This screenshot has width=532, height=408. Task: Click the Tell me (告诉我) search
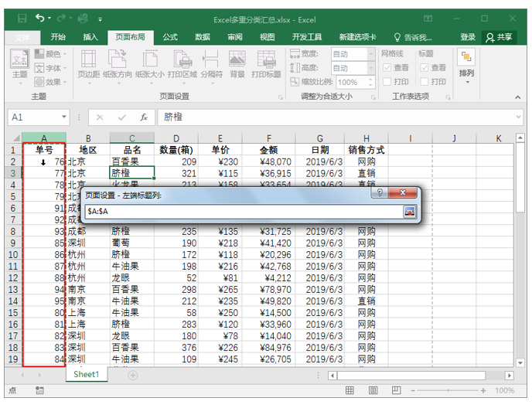[413, 37]
